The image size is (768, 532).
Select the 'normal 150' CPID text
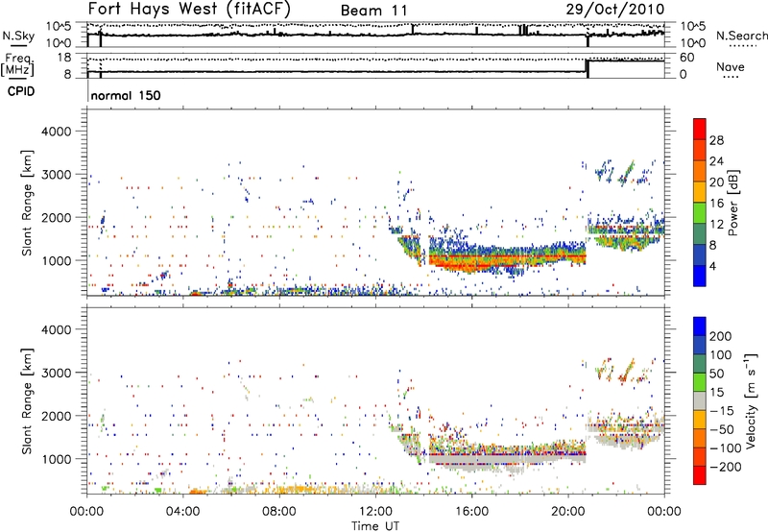[126, 95]
